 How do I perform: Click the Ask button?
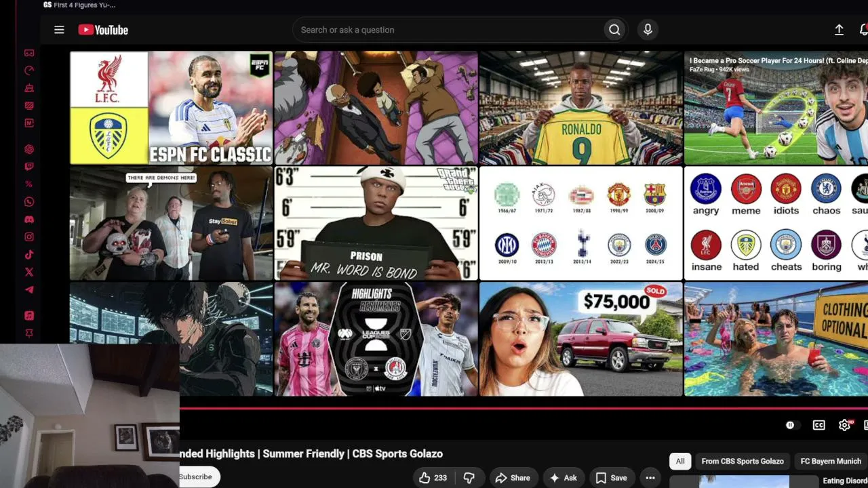[564, 478]
